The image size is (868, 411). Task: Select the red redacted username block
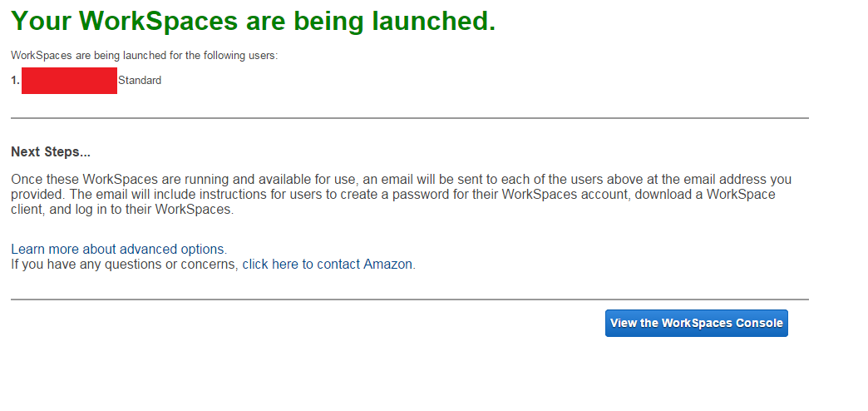click(69, 81)
